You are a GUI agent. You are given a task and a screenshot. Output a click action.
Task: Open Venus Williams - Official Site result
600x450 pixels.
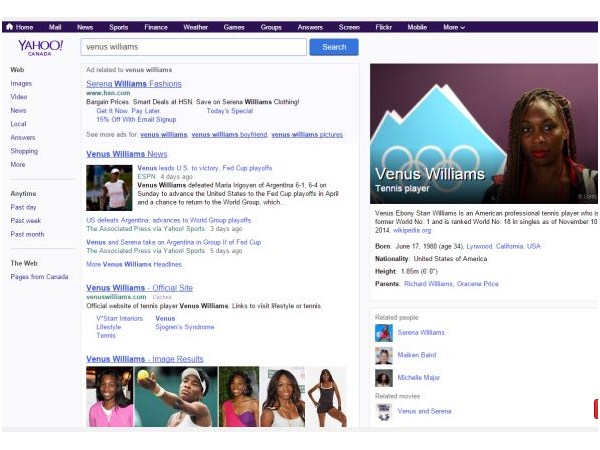(x=139, y=288)
